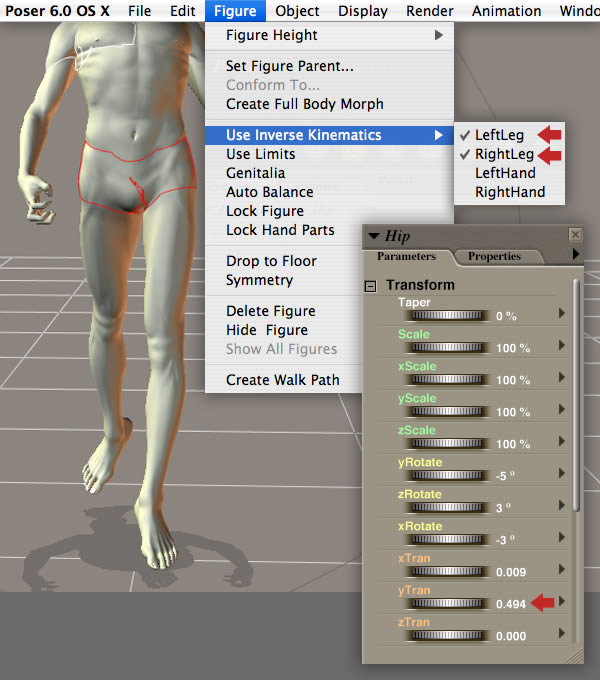Enable RightHand inverse kinematics
This screenshot has height=680, width=600.
(509, 192)
